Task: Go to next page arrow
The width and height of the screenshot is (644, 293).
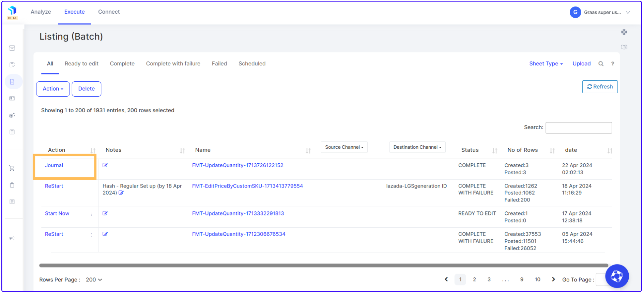Action: [x=553, y=279]
